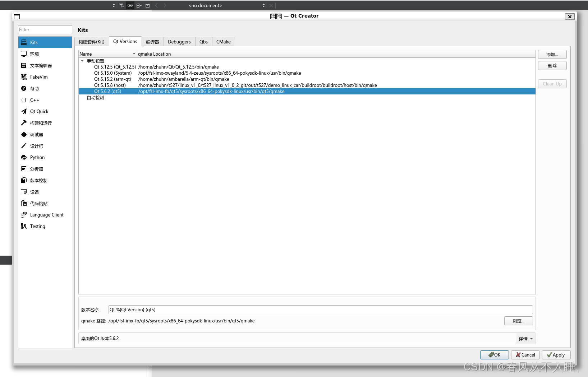Open the 调试器 settings category
588x377 pixels.
click(x=45, y=134)
